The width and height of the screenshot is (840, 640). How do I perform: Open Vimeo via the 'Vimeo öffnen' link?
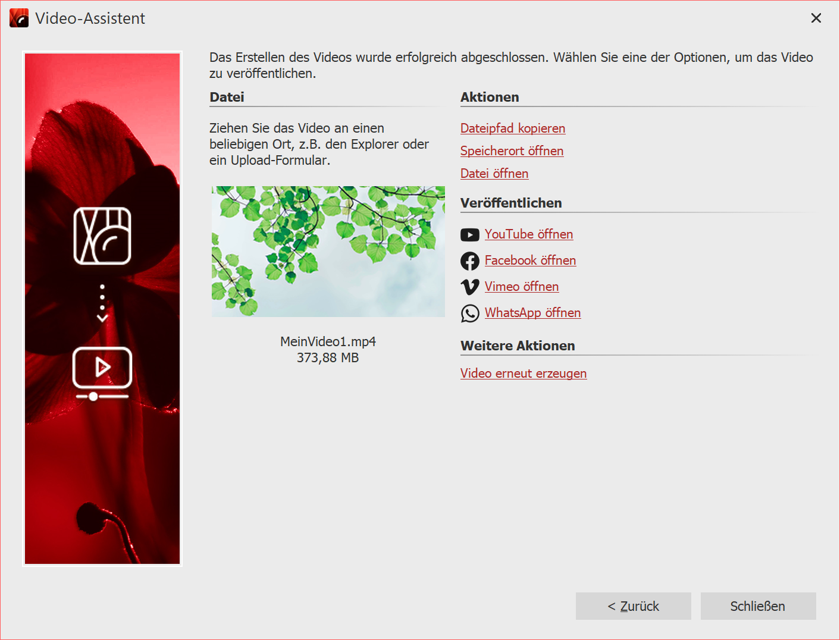point(522,286)
